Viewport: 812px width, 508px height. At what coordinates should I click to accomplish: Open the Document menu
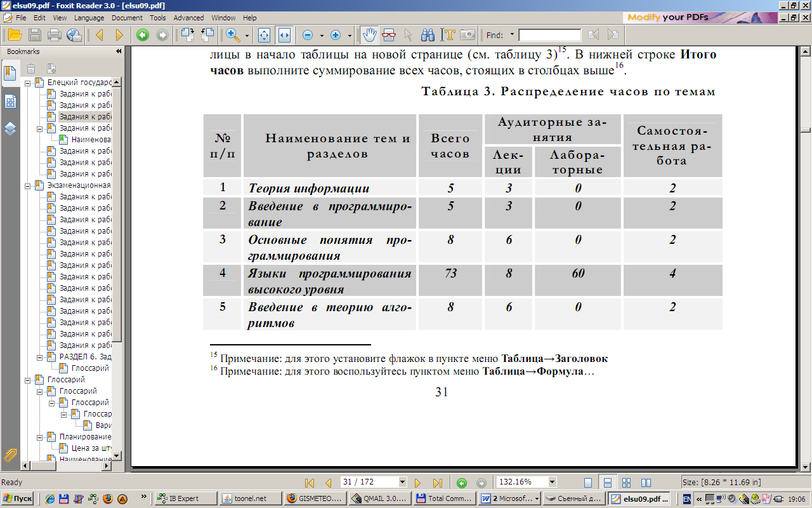click(127, 18)
